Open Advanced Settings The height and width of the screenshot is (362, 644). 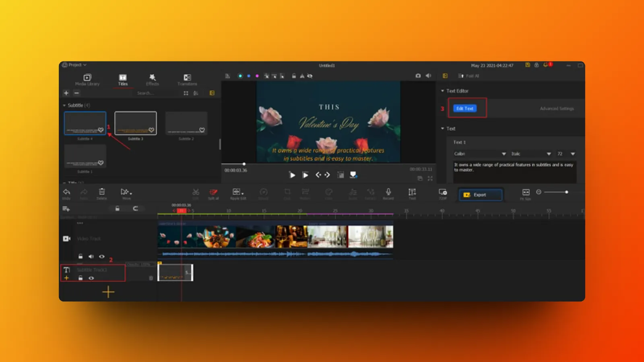[557, 109]
